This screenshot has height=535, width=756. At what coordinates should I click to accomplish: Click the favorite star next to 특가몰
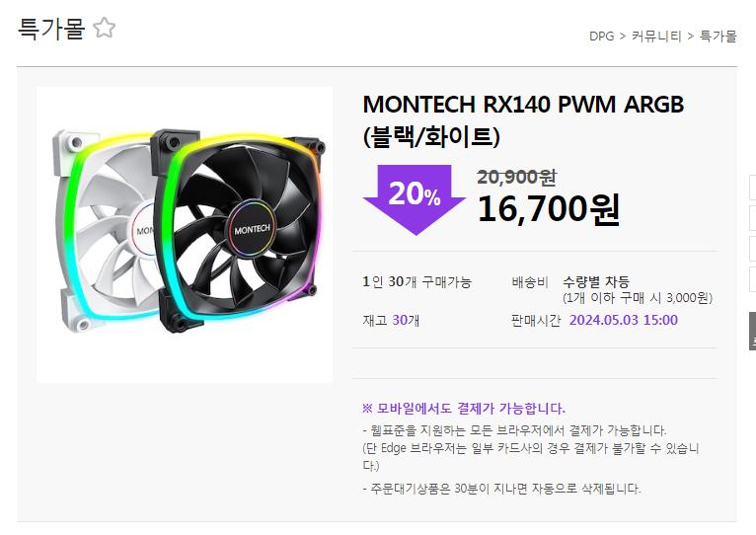click(x=105, y=28)
